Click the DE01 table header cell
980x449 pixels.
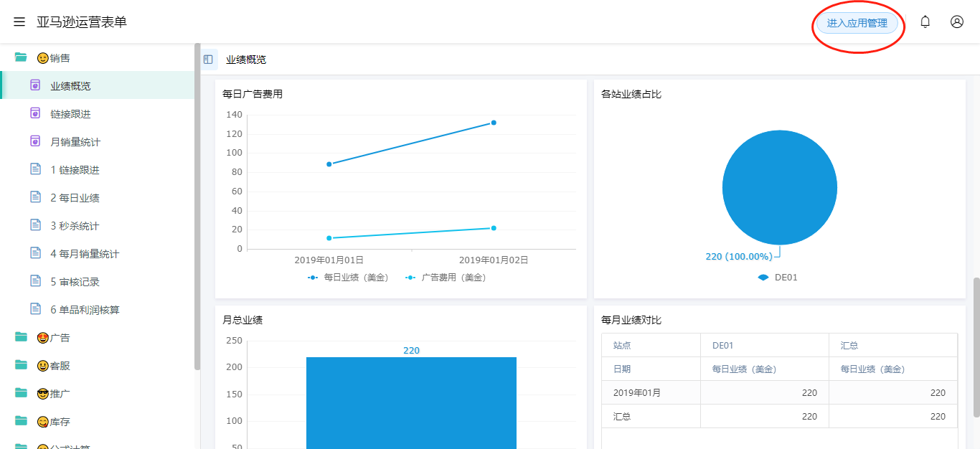(765, 345)
